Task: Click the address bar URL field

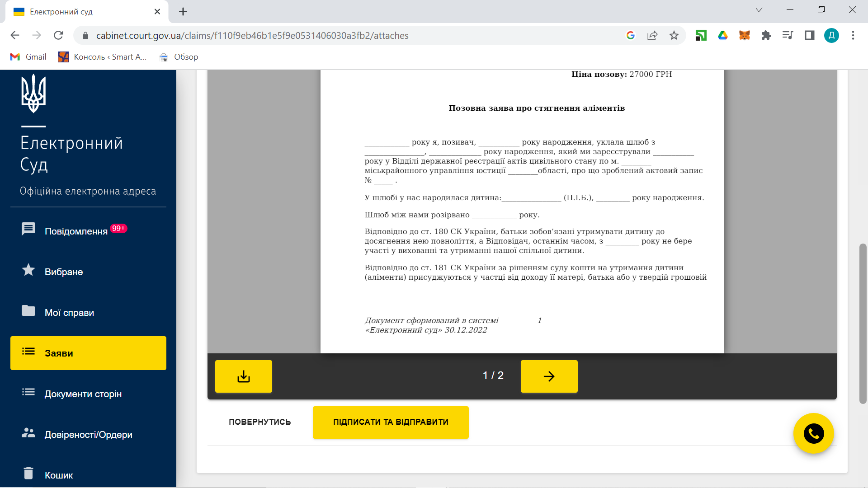Action: pyautogui.click(x=316, y=36)
